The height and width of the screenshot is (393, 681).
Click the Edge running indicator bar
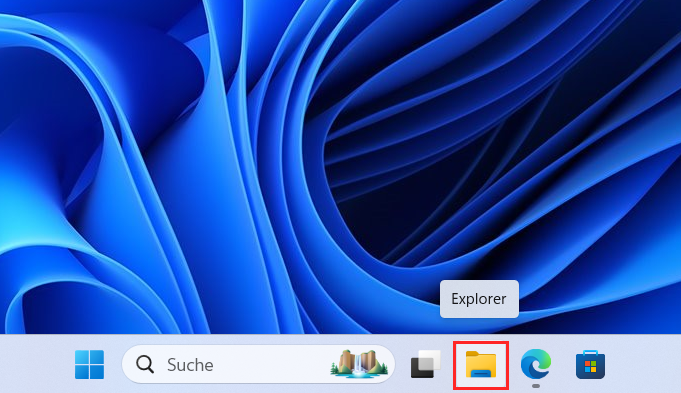pyautogui.click(x=536, y=386)
